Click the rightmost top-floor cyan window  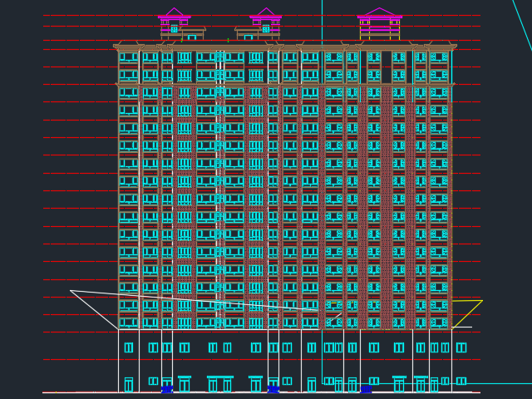point(439,57)
